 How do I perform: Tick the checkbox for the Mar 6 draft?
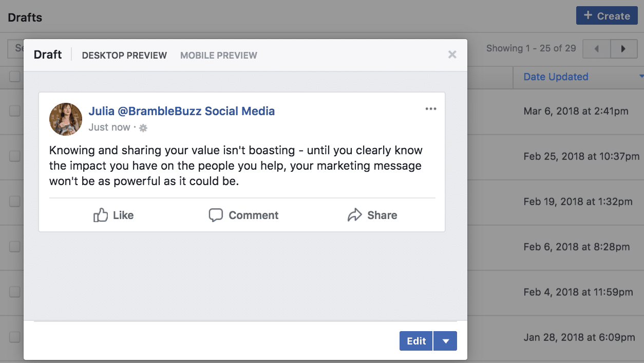click(x=14, y=111)
